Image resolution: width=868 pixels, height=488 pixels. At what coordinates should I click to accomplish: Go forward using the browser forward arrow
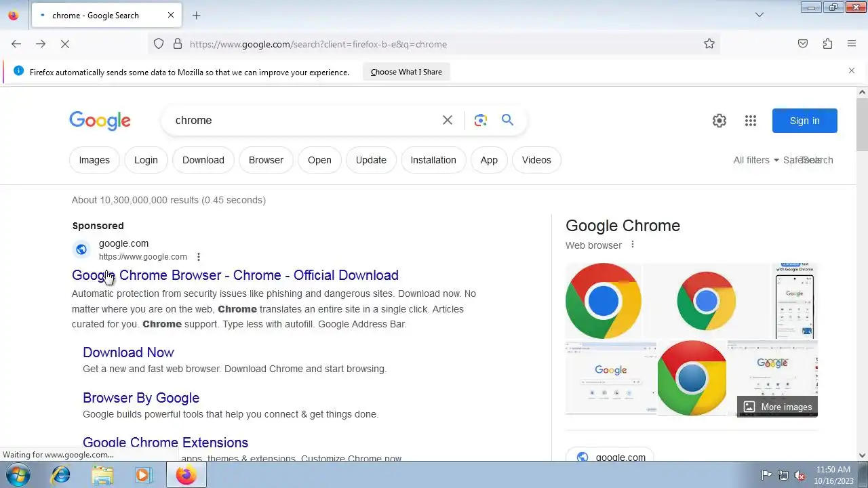[41, 44]
